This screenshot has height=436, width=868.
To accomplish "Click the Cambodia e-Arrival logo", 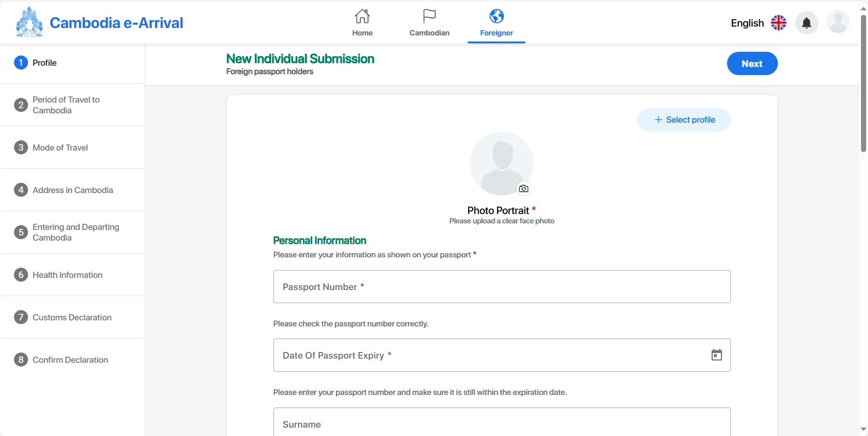I will (29, 22).
